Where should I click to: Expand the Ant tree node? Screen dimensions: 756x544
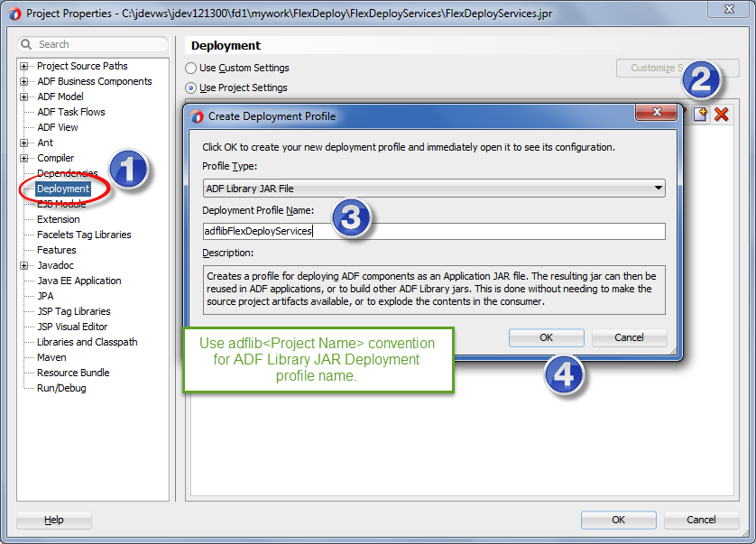(x=24, y=143)
